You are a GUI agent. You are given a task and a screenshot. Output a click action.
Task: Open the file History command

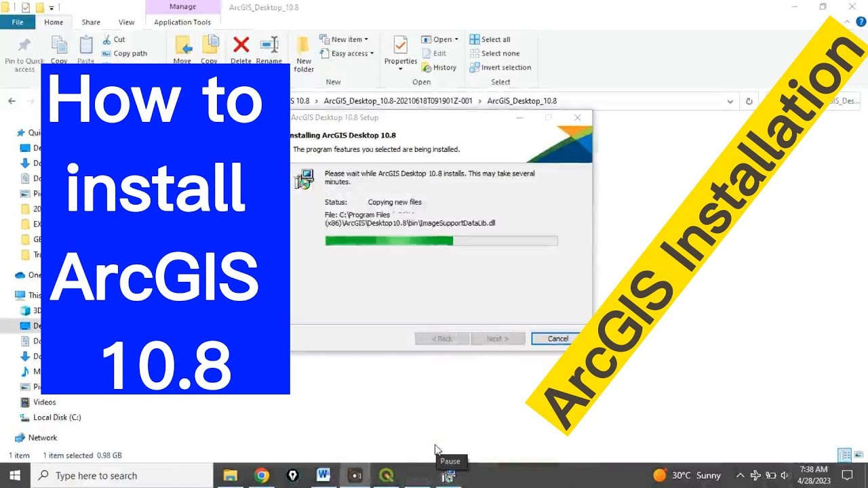click(439, 68)
